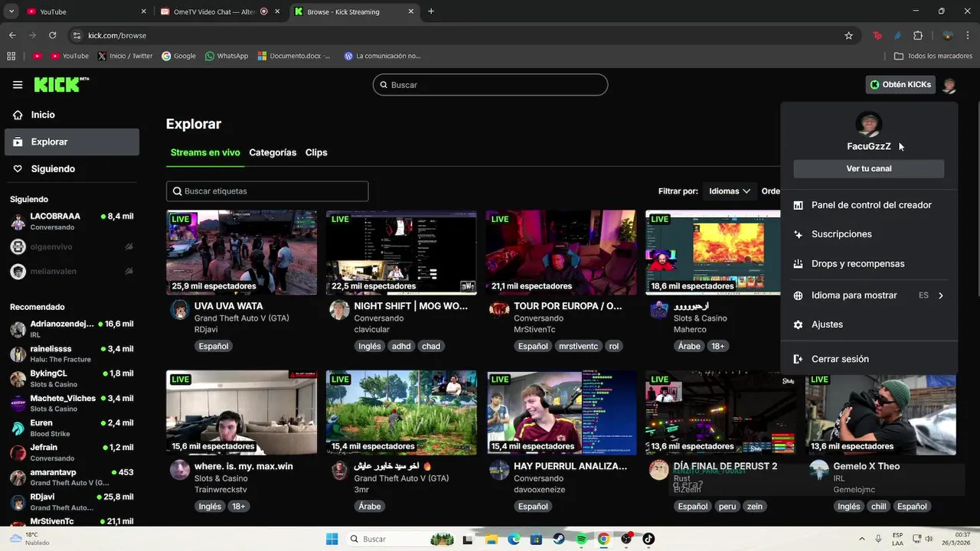This screenshot has width=980, height=551.
Task: Open UVA UVA WATA stream thumbnail
Action: click(x=241, y=253)
